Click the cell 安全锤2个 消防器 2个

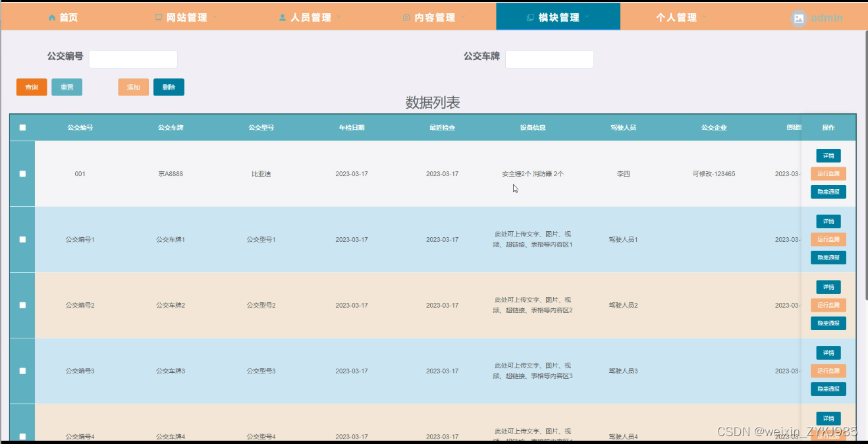[533, 174]
